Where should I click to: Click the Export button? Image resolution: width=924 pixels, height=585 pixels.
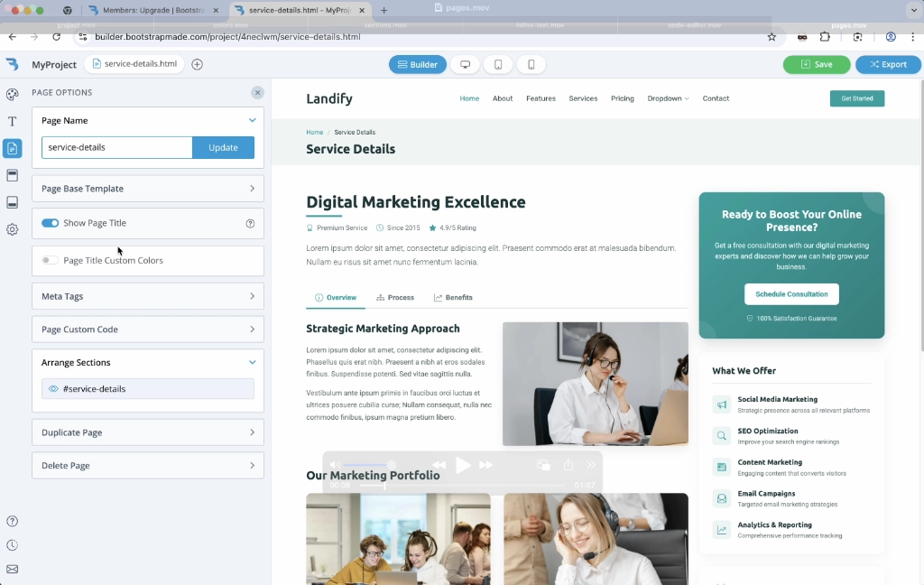(x=888, y=64)
